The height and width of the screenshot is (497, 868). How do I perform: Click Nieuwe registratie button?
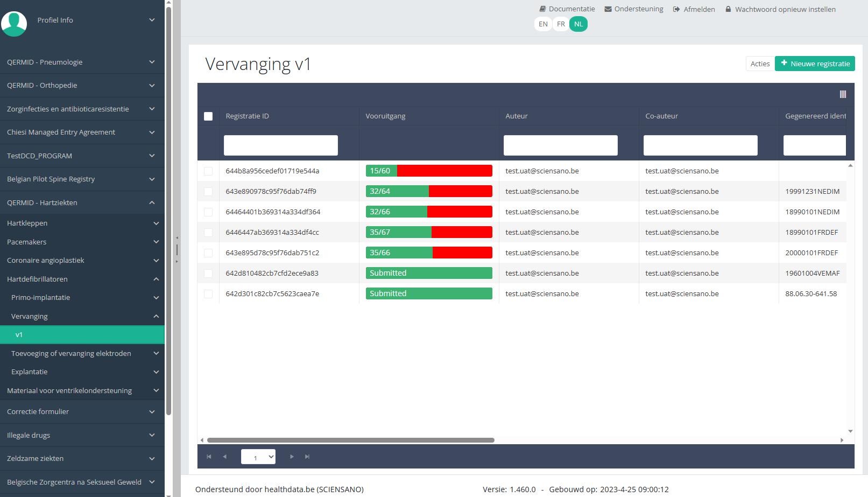click(x=815, y=64)
